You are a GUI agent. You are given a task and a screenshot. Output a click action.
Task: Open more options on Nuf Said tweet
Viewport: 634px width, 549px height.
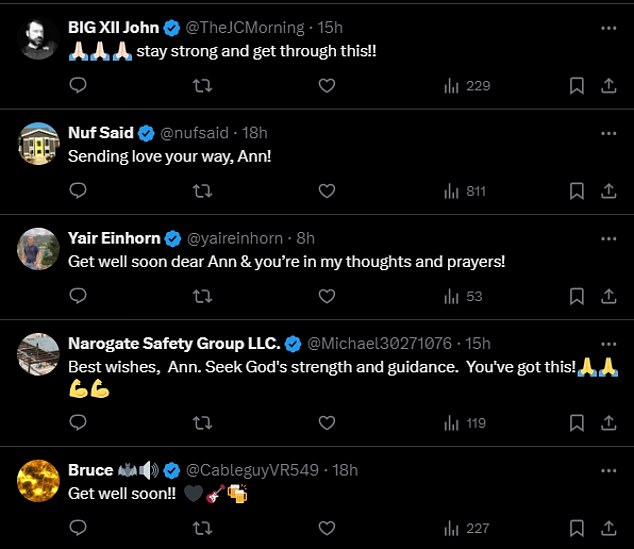[x=608, y=133]
